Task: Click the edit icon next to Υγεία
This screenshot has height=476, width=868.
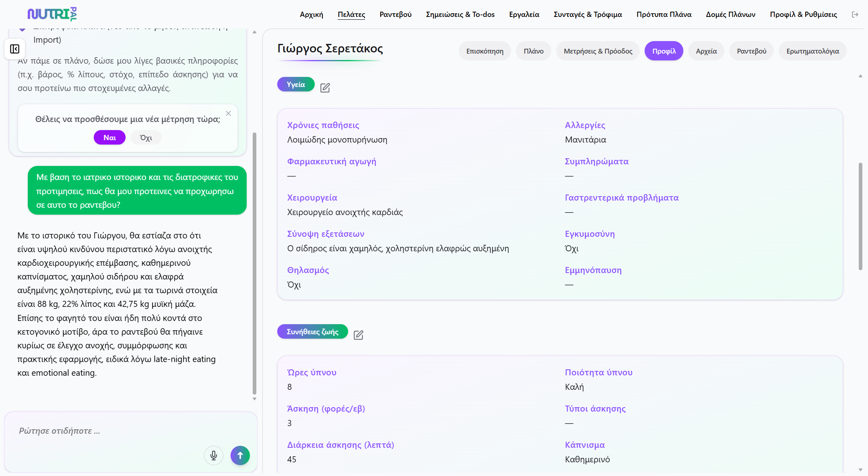Action: [x=325, y=88]
